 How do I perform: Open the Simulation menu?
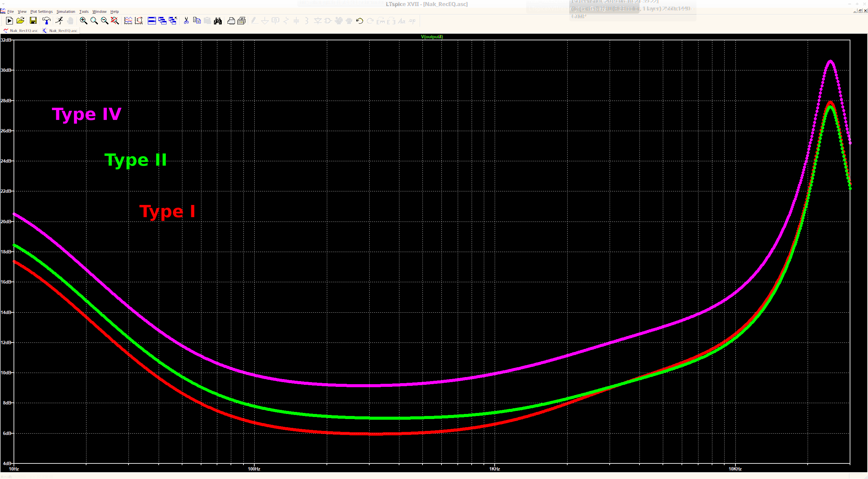[x=66, y=12]
